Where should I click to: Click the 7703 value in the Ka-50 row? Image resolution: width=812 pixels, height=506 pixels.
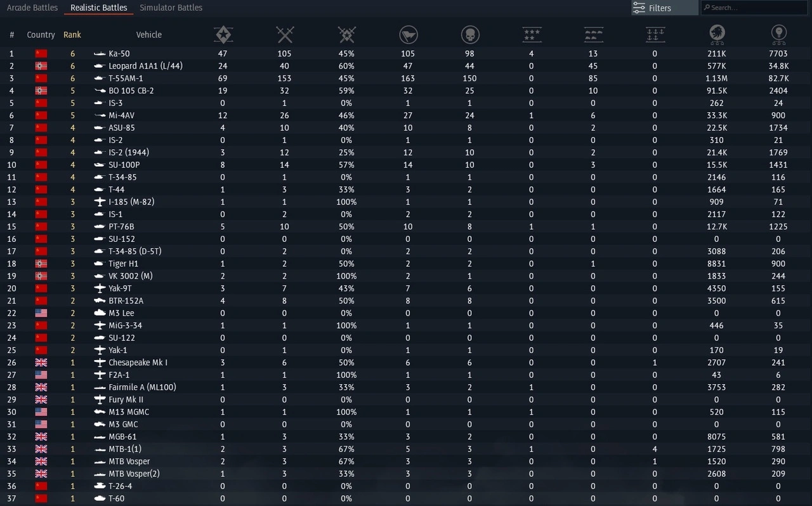[778, 54]
